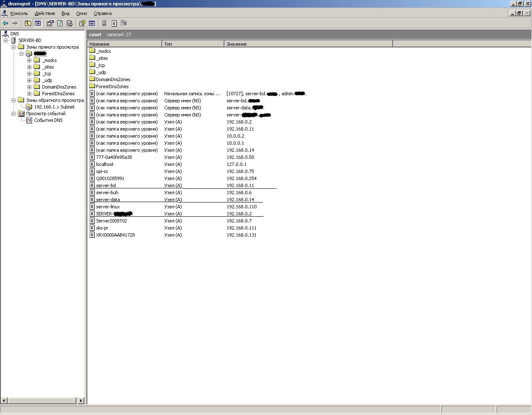Open the Консоль menu
Viewport: 532px width, 415px height.
click(x=19, y=13)
